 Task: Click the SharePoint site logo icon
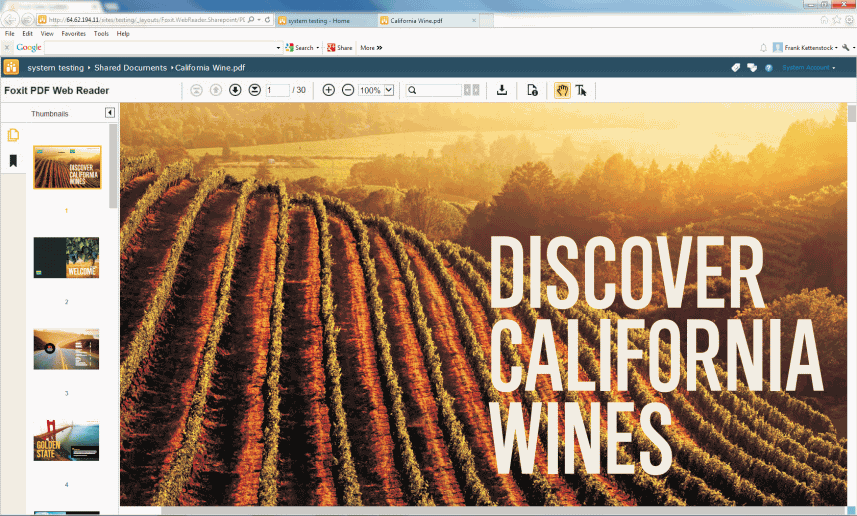coord(11,67)
